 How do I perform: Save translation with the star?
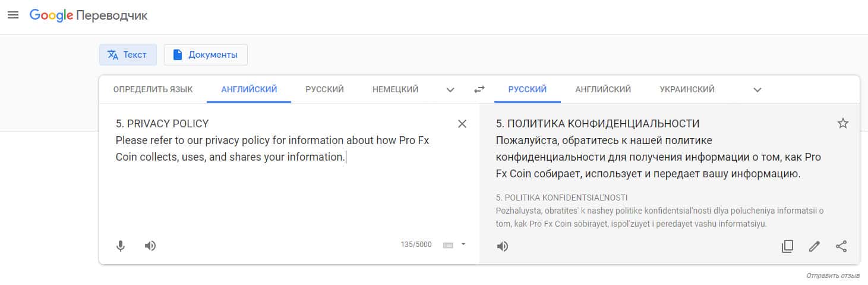[x=842, y=123]
